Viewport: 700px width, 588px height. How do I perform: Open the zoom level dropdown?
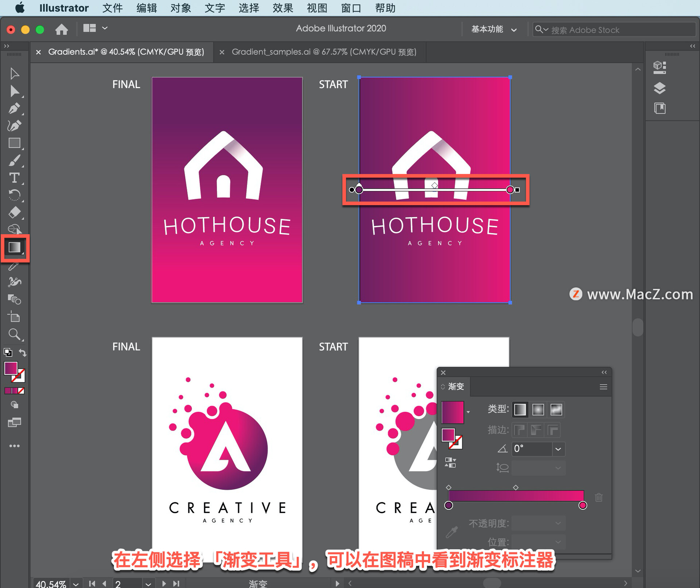[x=76, y=584]
